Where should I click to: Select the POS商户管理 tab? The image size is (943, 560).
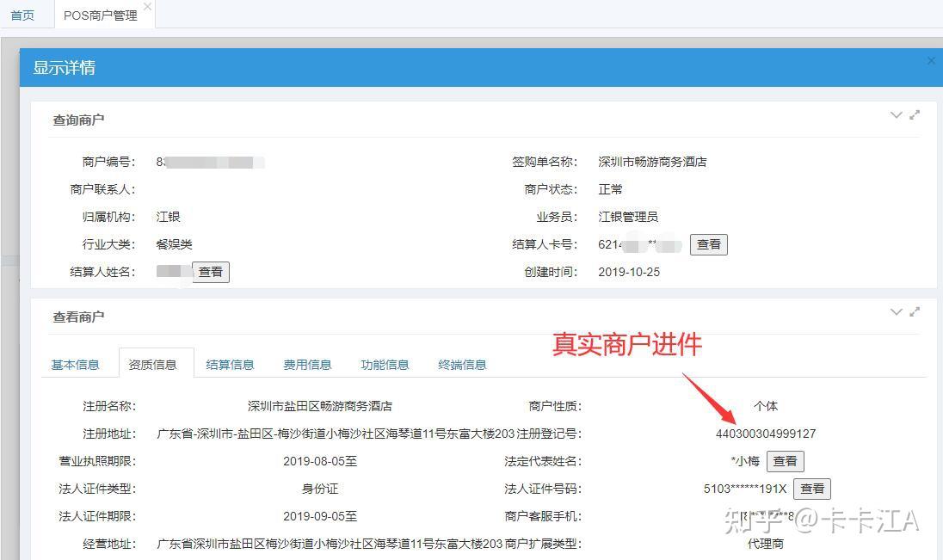(x=101, y=15)
